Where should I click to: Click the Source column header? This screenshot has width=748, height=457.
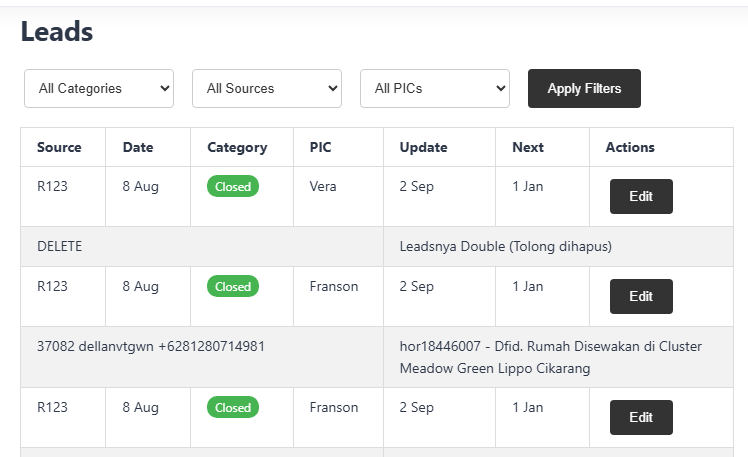pyautogui.click(x=59, y=147)
